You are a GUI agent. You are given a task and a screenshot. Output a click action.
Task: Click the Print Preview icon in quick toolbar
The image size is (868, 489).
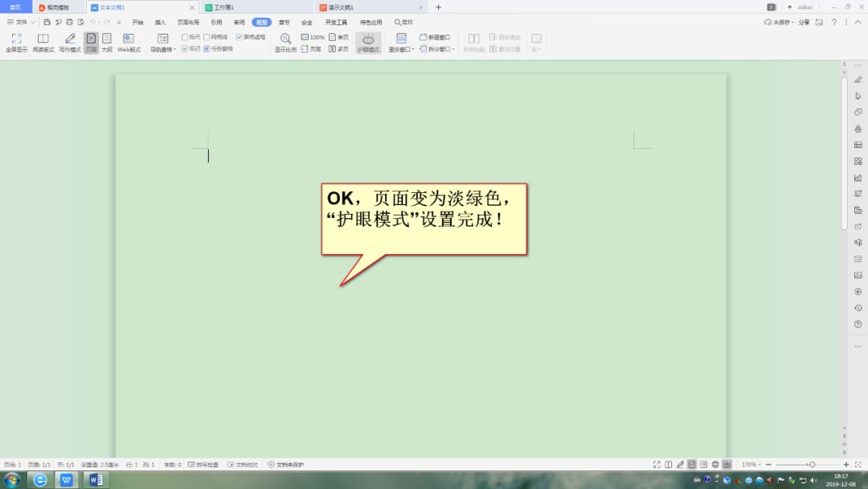click(81, 23)
